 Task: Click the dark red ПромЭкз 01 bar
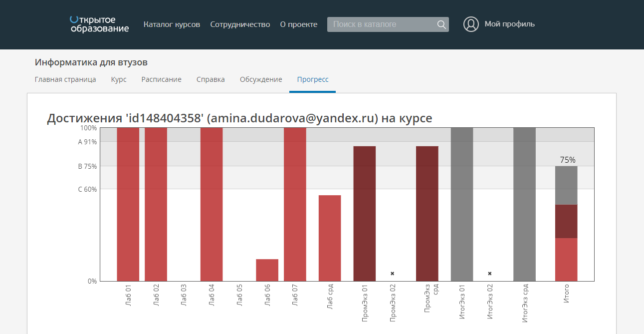365,214
